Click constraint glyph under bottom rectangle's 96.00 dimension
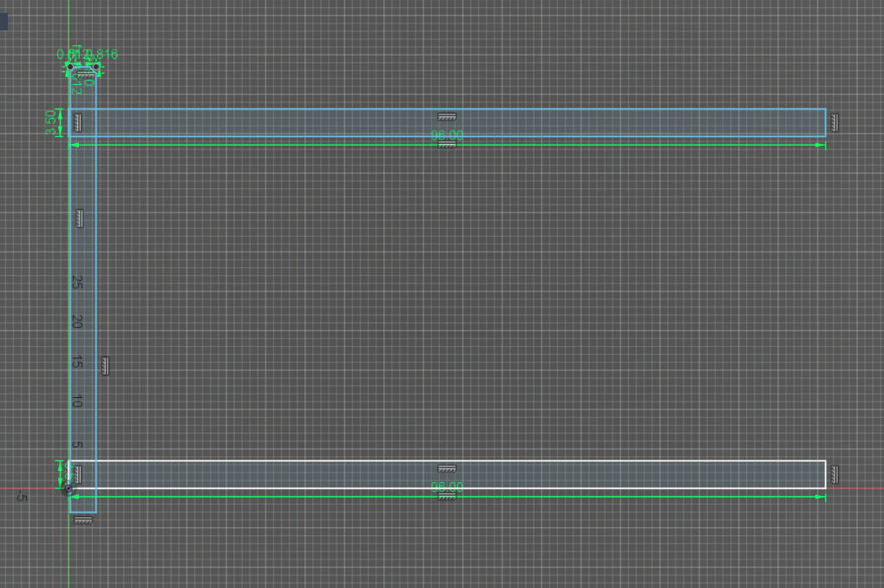884x588 pixels. tap(447, 497)
